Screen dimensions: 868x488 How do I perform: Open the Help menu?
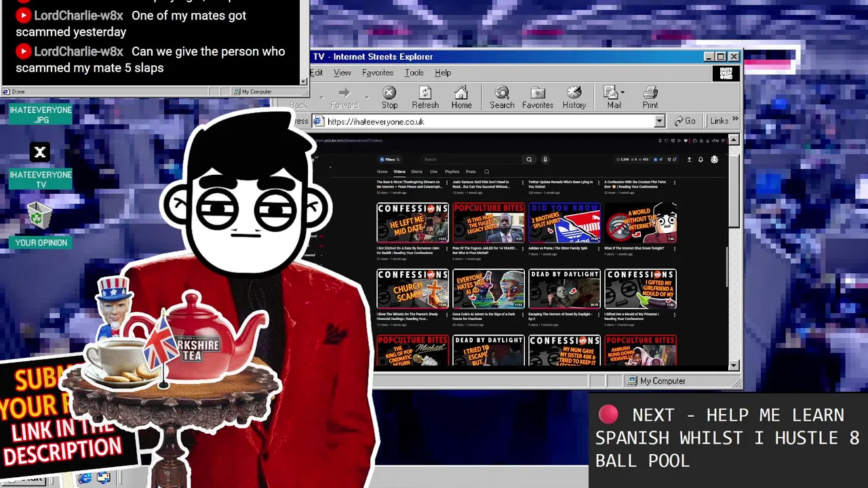443,73
